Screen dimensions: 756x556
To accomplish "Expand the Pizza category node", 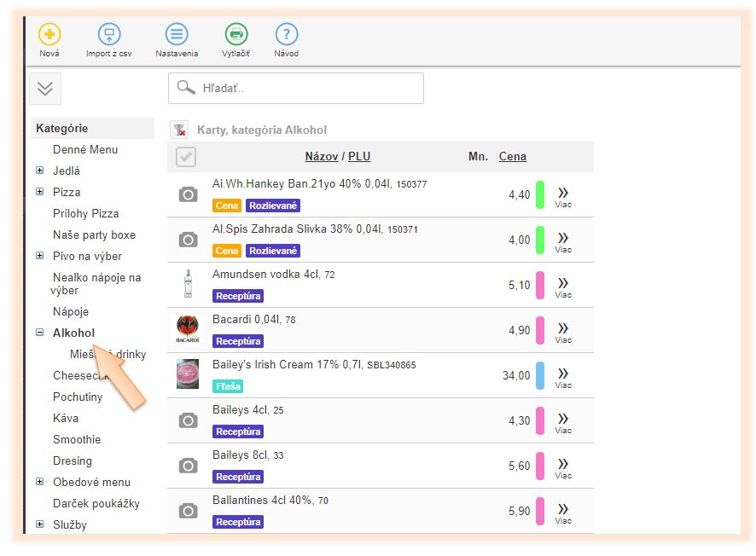I will click(x=39, y=192).
